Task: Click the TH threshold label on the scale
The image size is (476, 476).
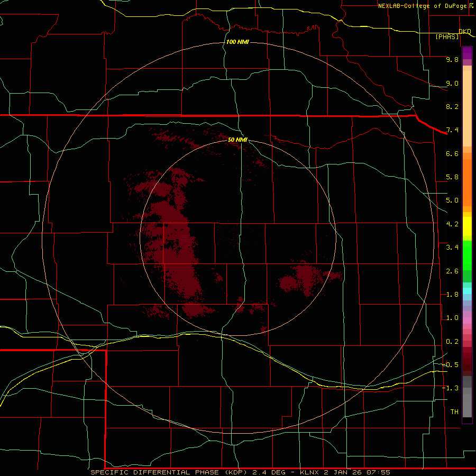Action: tap(454, 412)
